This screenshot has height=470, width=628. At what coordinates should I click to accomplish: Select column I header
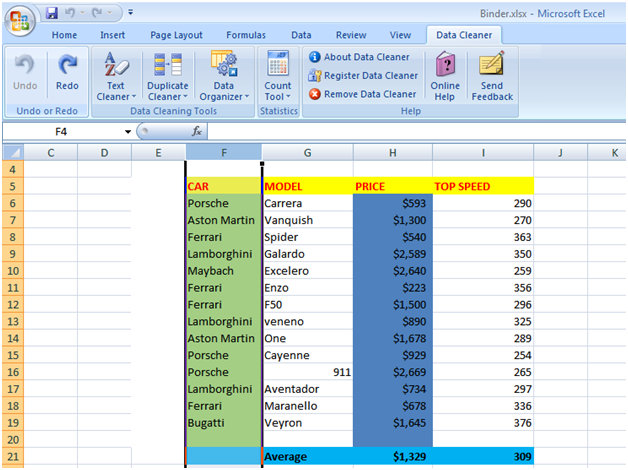[x=483, y=153]
